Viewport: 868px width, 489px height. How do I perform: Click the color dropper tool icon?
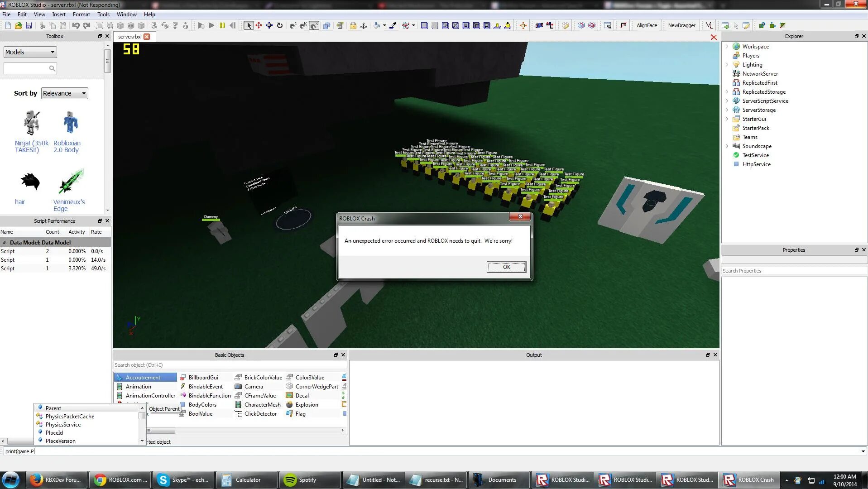click(x=393, y=25)
